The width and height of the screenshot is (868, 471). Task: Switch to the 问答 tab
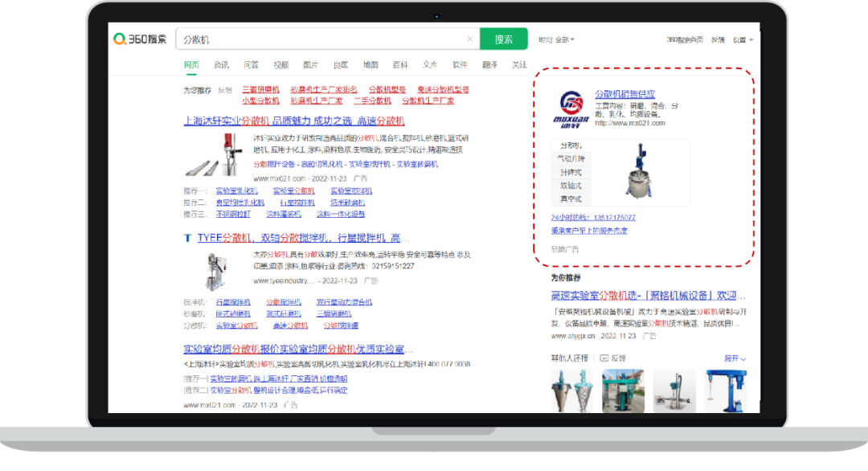pyautogui.click(x=251, y=65)
